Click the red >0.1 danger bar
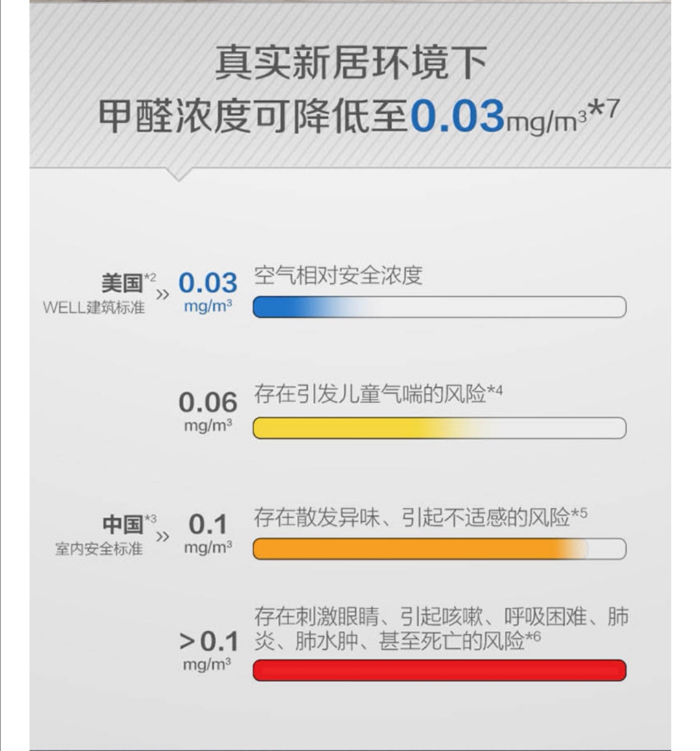This screenshot has height=751, width=700. [439, 669]
